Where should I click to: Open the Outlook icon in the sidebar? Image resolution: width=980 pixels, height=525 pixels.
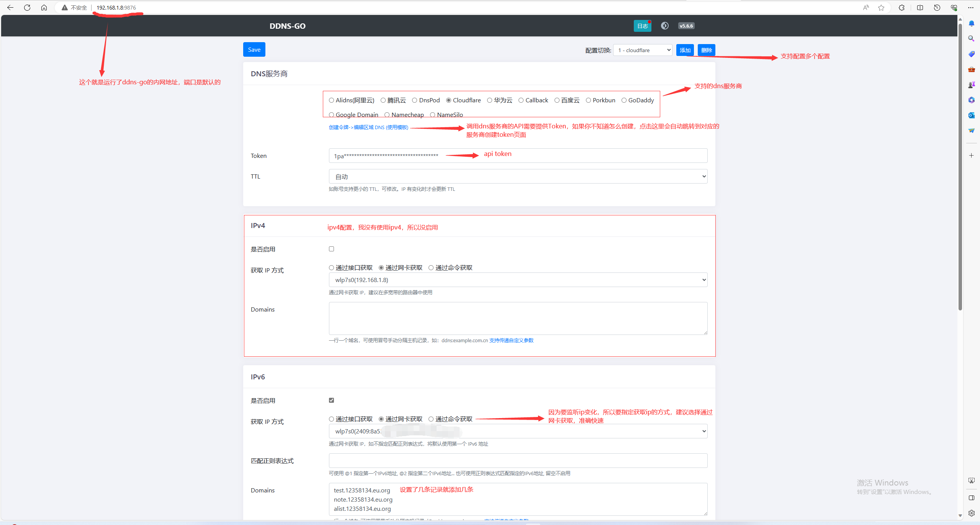click(x=971, y=115)
